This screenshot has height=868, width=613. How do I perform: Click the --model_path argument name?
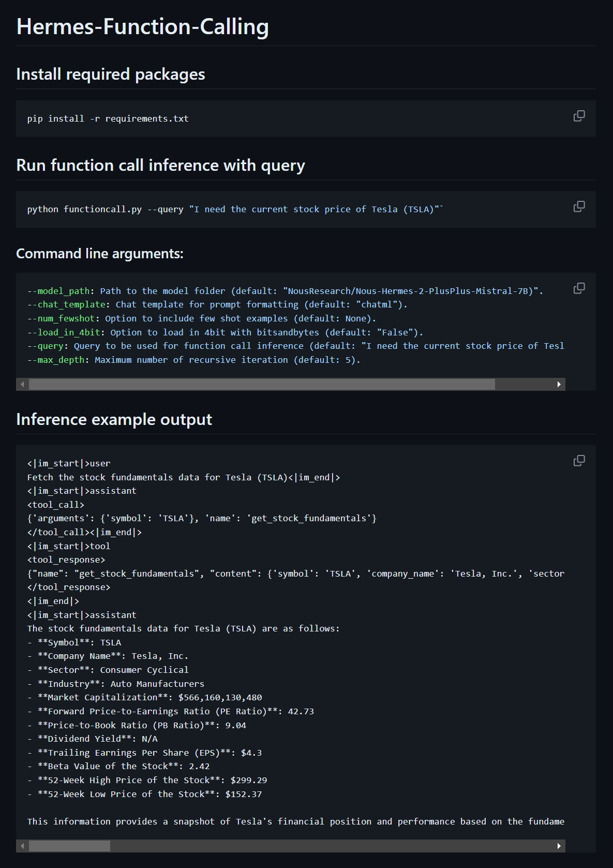pos(58,291)
